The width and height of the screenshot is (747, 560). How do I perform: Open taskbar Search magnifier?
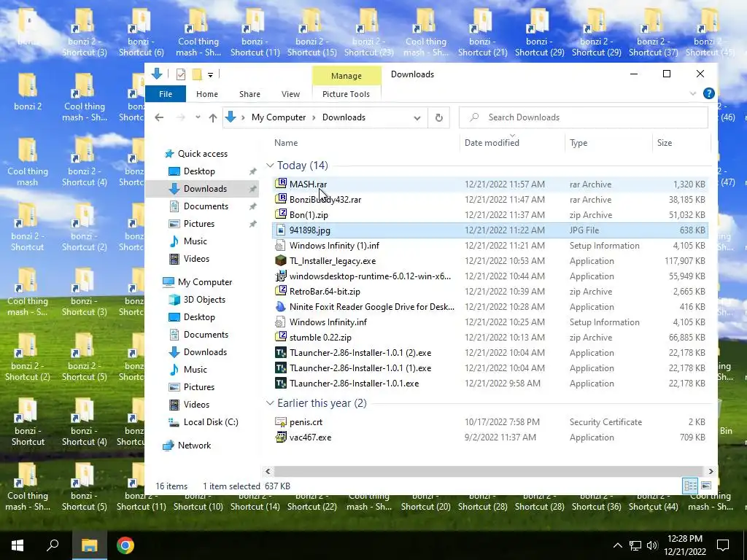click(53, 545)
